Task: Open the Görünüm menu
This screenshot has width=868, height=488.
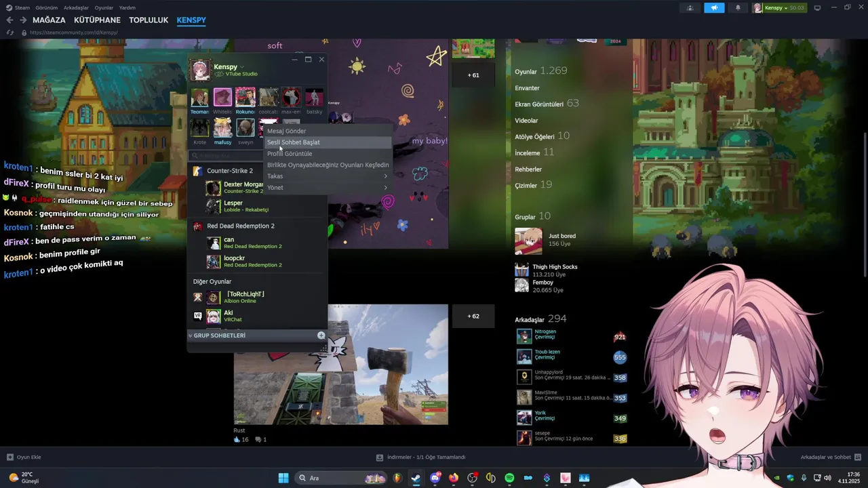Action: click(47, 8)
